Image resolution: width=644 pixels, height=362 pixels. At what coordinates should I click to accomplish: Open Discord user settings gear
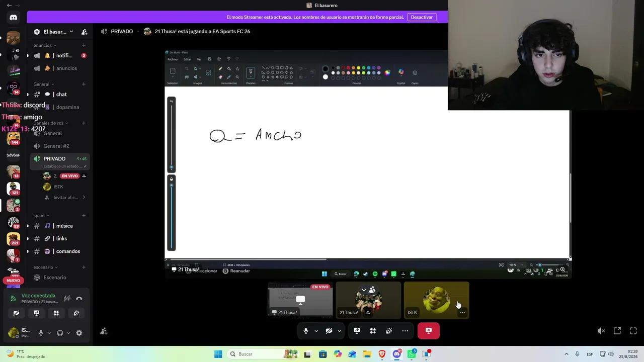[79, 333]
